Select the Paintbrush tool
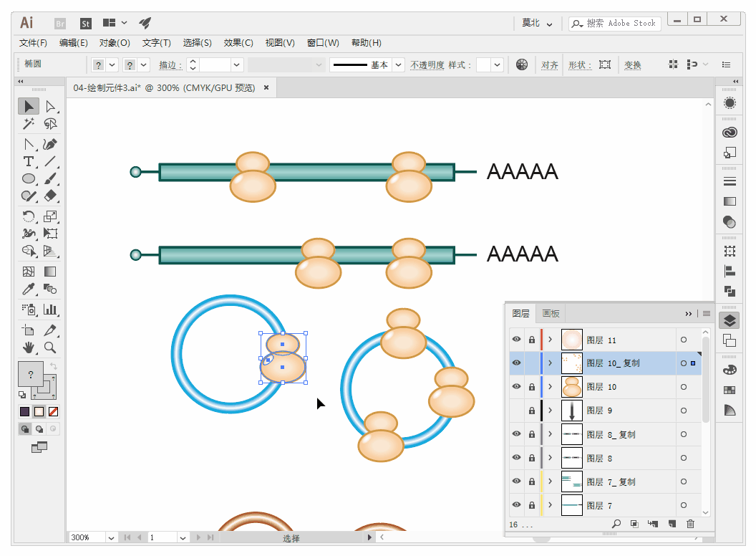 pos(50,179)
